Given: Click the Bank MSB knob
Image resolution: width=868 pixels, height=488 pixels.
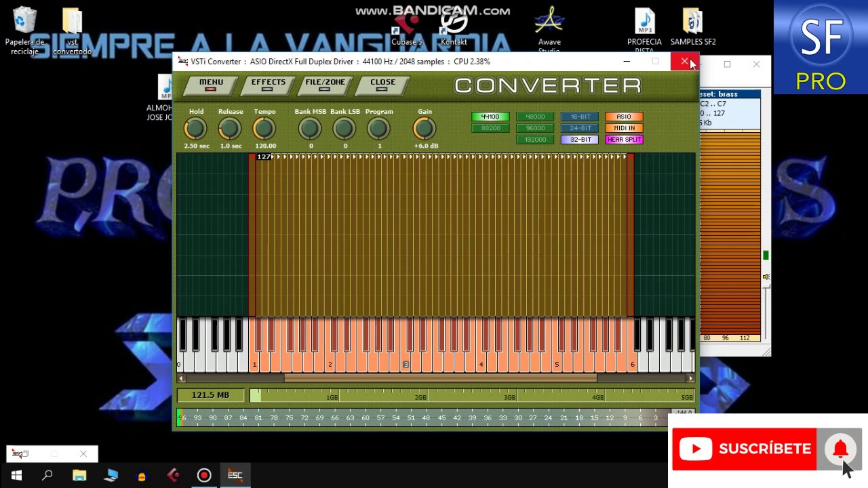Looking at the screenshot, I should pyautogui.click(x=310, y=128).
